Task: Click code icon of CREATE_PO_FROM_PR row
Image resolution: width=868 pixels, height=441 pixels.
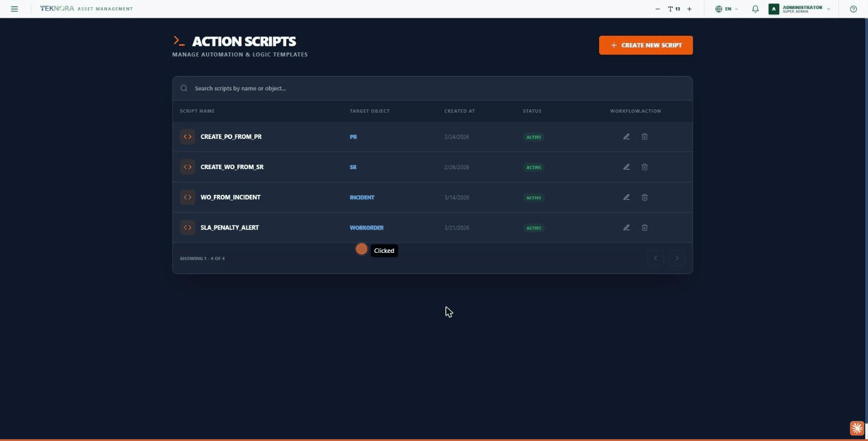Action: coord(187,137)
